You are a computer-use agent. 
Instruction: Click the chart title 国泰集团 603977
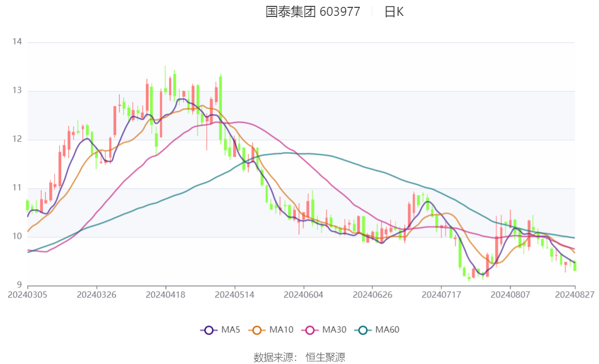313,12
